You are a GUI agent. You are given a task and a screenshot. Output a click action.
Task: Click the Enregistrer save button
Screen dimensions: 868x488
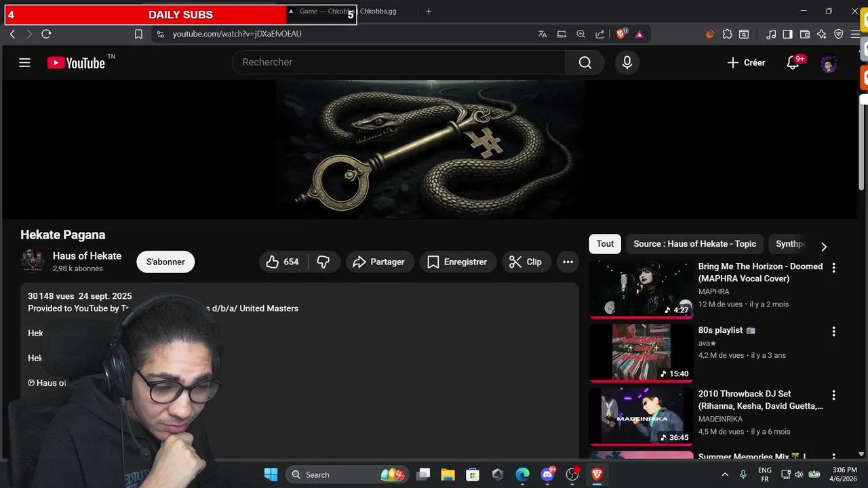tap(458, 262)
